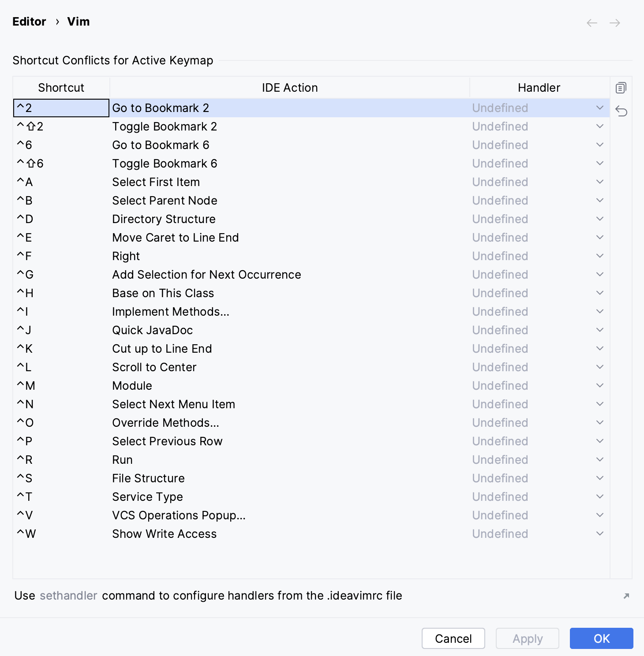This screenshot has height=656, width=644.
Task: Select the Select Parent Node row
Action: point(311,201)
